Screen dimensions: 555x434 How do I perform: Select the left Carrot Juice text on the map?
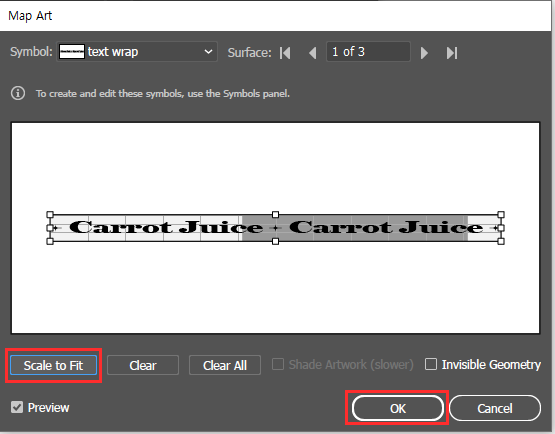point(166,227)
